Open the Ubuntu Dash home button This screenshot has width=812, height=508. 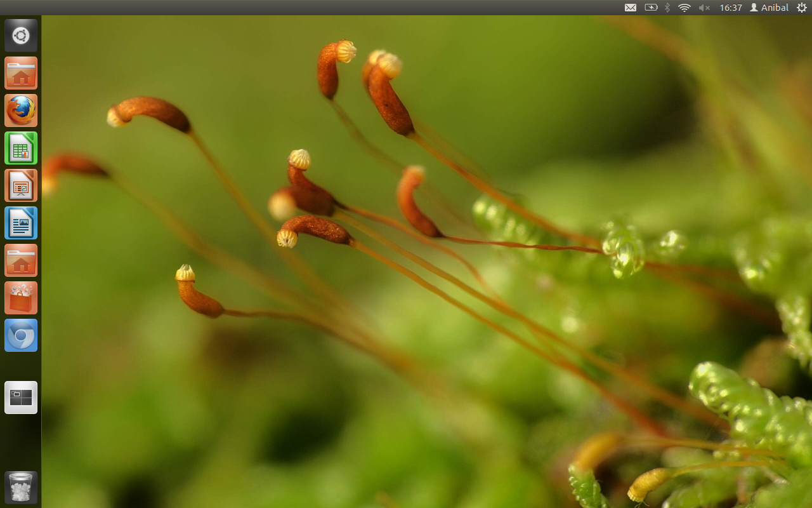pyautogui.click(x=21, y=36)
